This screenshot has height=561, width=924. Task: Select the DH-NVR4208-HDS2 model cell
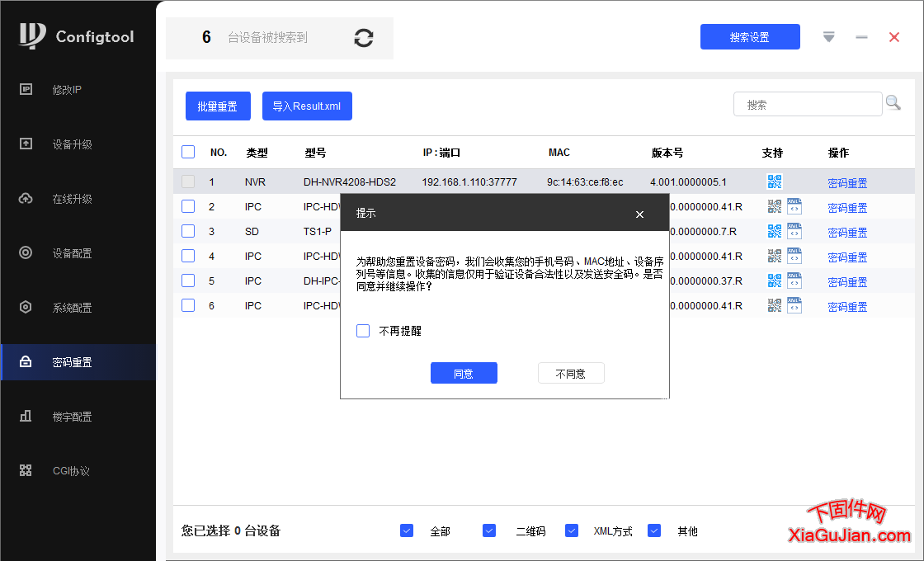tap(350, 182)
